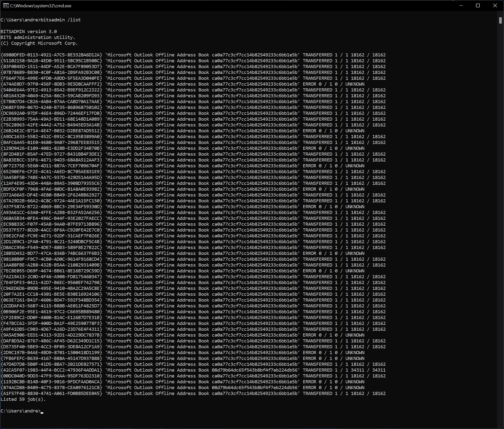Click the empty scrollbar track below the thumb
Image resolution: width=504 pixels, height=429 pixels.
point(500,219)
